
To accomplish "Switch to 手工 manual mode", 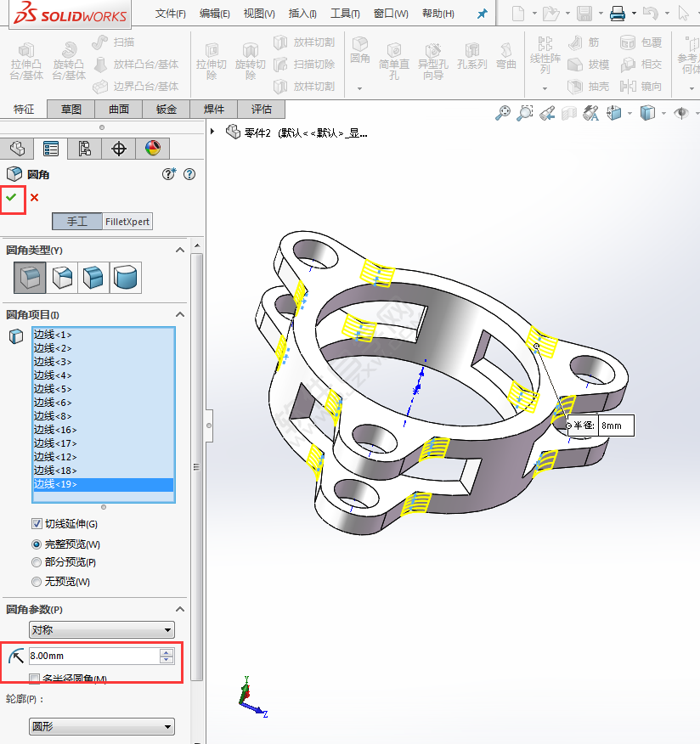I will click(x=77, y=222).
